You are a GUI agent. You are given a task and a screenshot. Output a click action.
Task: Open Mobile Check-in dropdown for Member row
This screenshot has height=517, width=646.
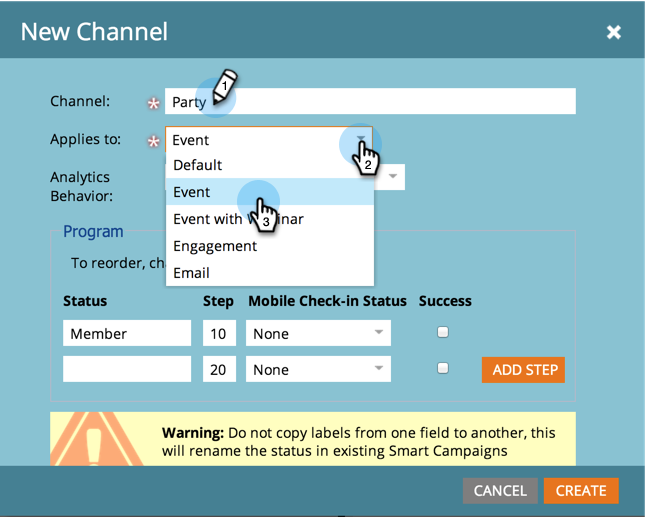coord(318,333)
